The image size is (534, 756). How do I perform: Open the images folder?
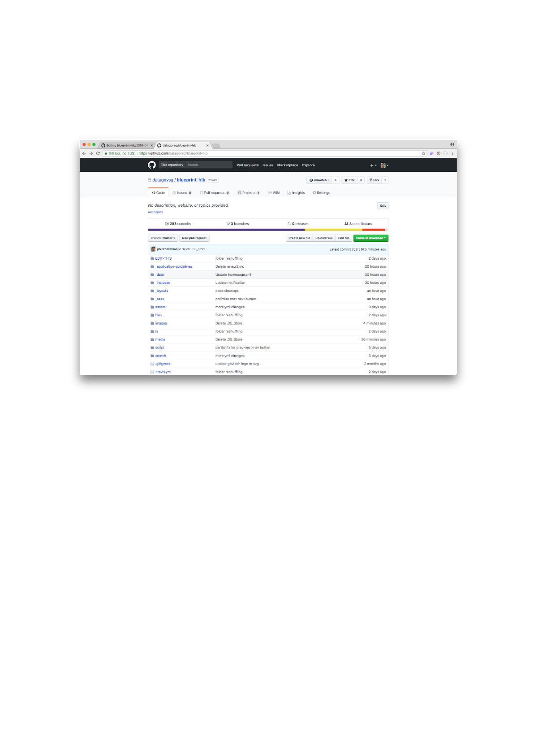(161, 323)
